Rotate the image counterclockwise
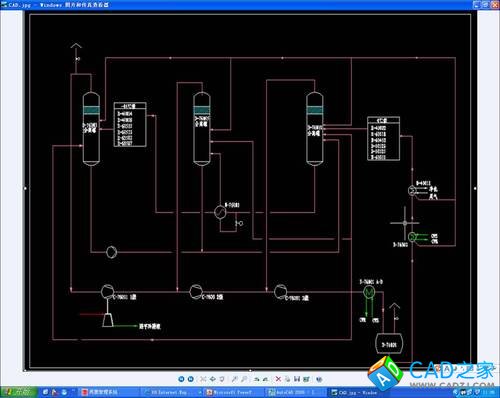 click(x=266, y=379)
